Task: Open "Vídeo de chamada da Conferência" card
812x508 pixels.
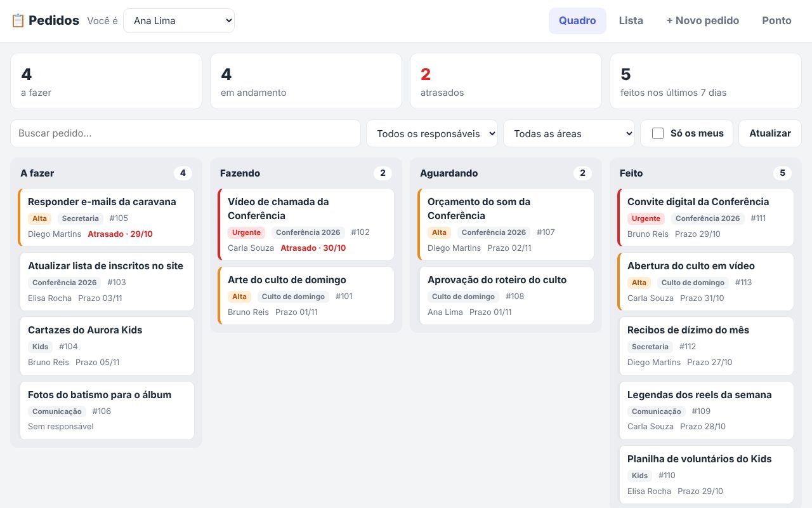Action: (306, 224)
